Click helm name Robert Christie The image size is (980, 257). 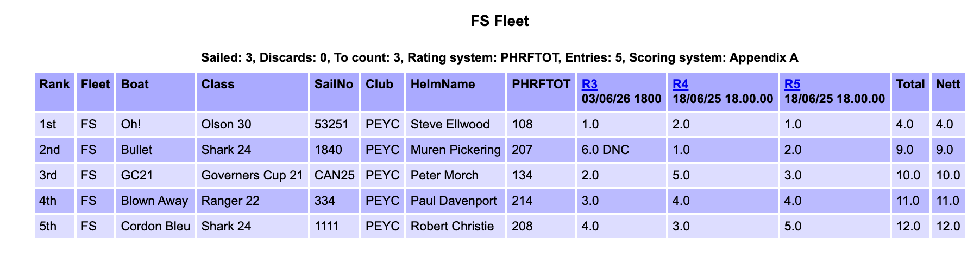pos(452,226)
